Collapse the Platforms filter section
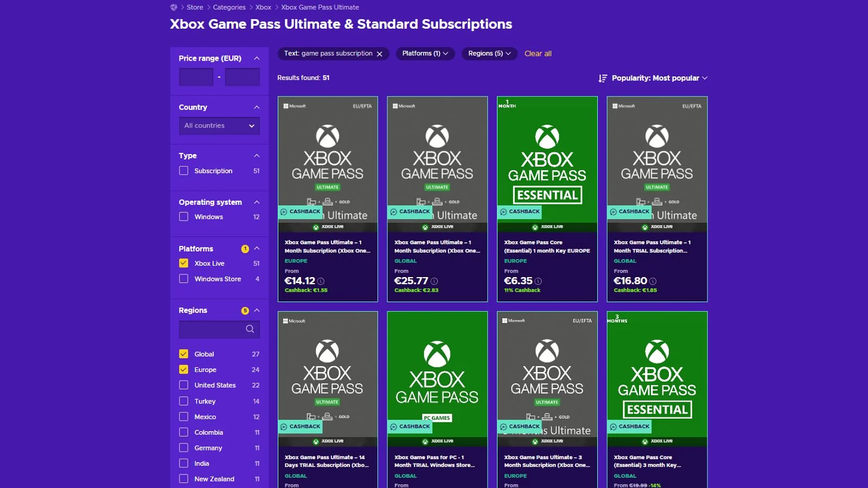 click(x=257, y=249)
